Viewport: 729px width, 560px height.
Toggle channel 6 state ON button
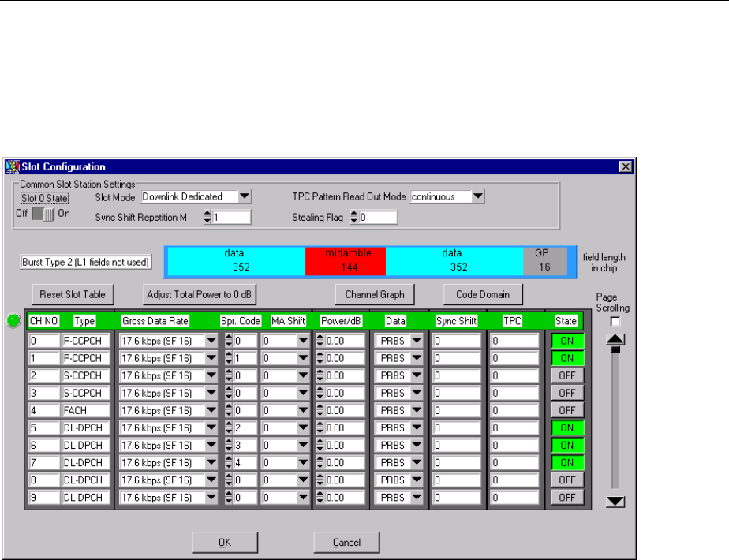pos(567,445)
